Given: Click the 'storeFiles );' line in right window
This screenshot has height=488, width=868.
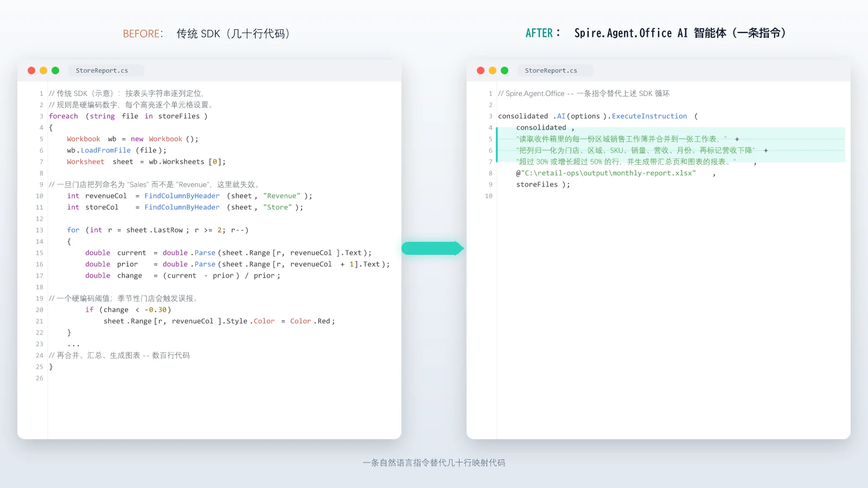Looking at the screenshot, I should (543, 184).
